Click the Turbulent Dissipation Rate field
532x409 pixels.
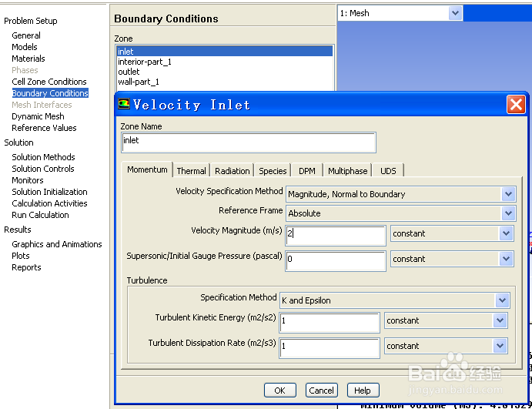(330, 347)
